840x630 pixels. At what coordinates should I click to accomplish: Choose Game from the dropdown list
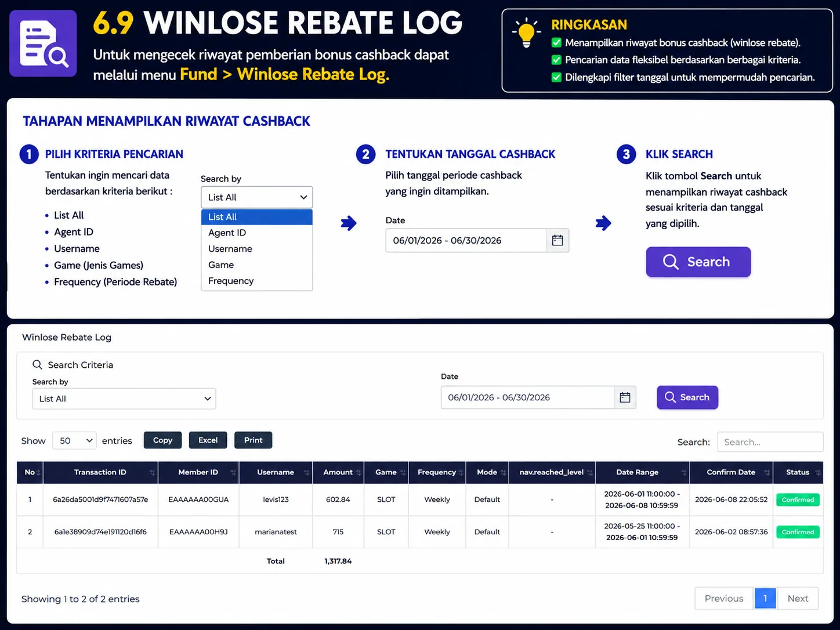point(257,265)
